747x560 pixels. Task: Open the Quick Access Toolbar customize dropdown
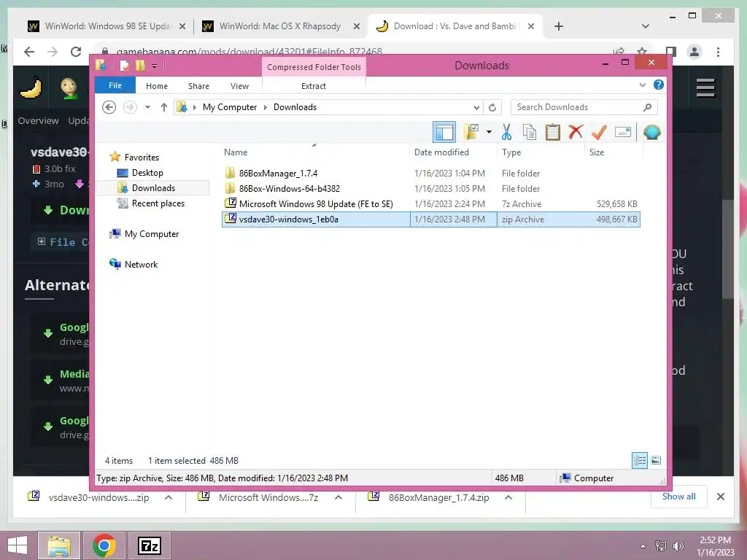(x=155, y=66)
